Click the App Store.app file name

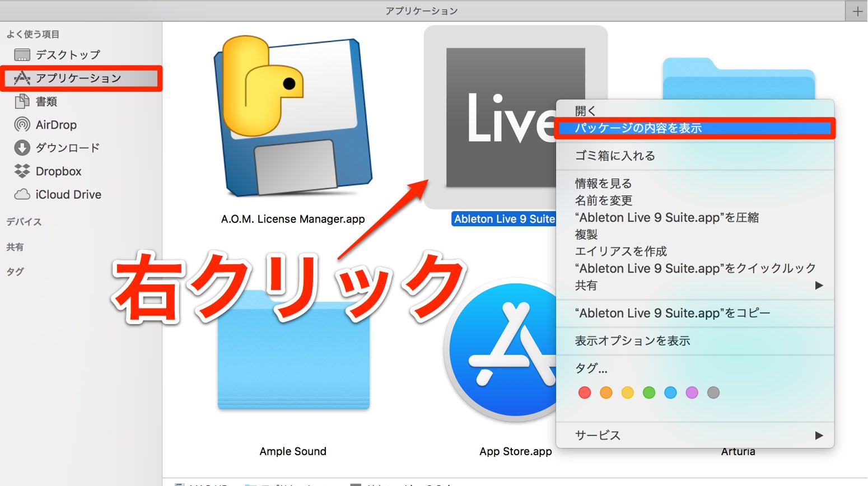tap(516, 451)
